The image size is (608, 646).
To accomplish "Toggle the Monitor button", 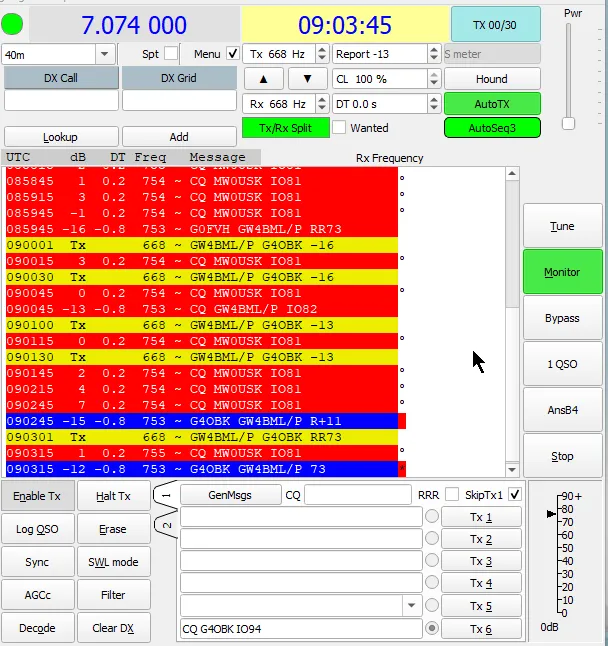I will pyautogui.click(x=562, y=272).
